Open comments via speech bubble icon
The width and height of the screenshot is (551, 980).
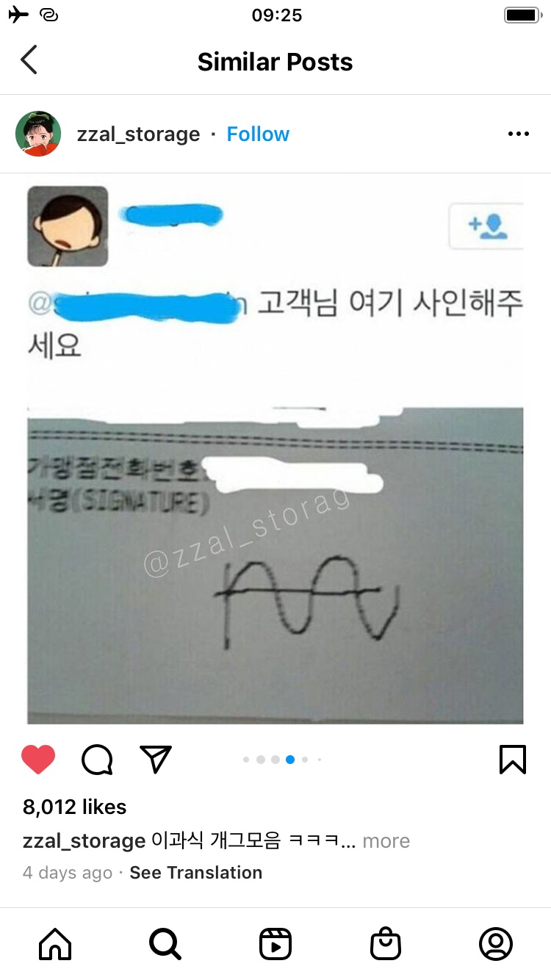click(x=97, y=760)
